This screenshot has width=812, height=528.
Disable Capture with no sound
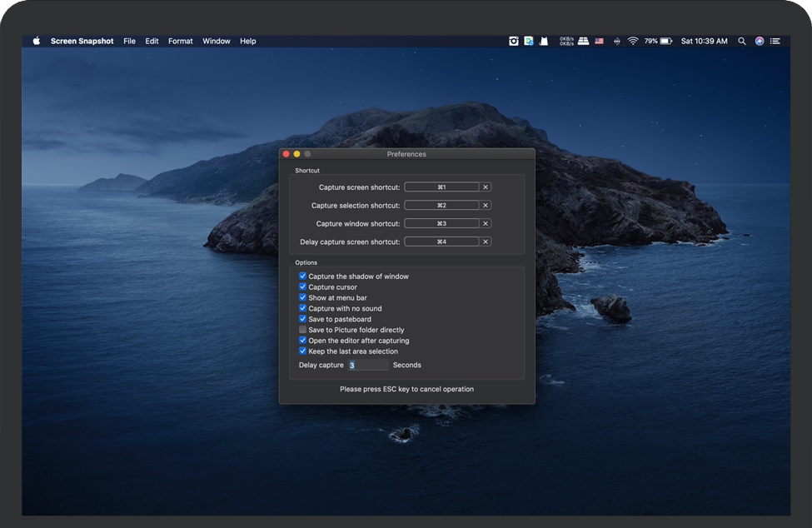[x=302, y=307]
